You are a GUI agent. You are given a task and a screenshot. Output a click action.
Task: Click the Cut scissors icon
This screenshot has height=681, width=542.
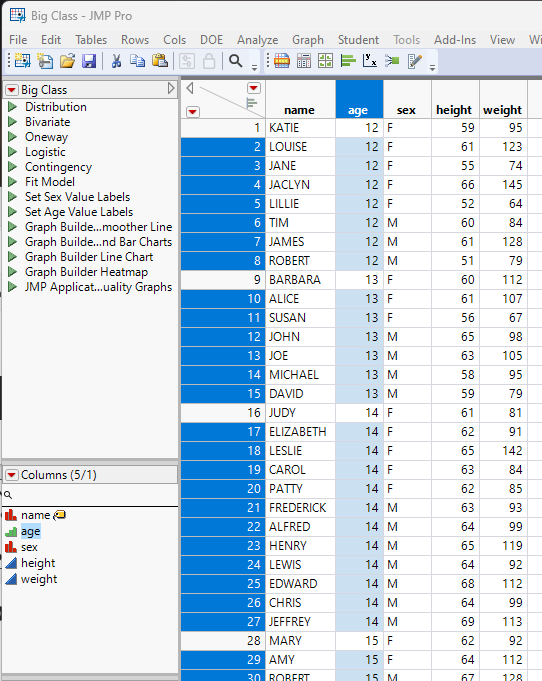(x=116, y=61)
